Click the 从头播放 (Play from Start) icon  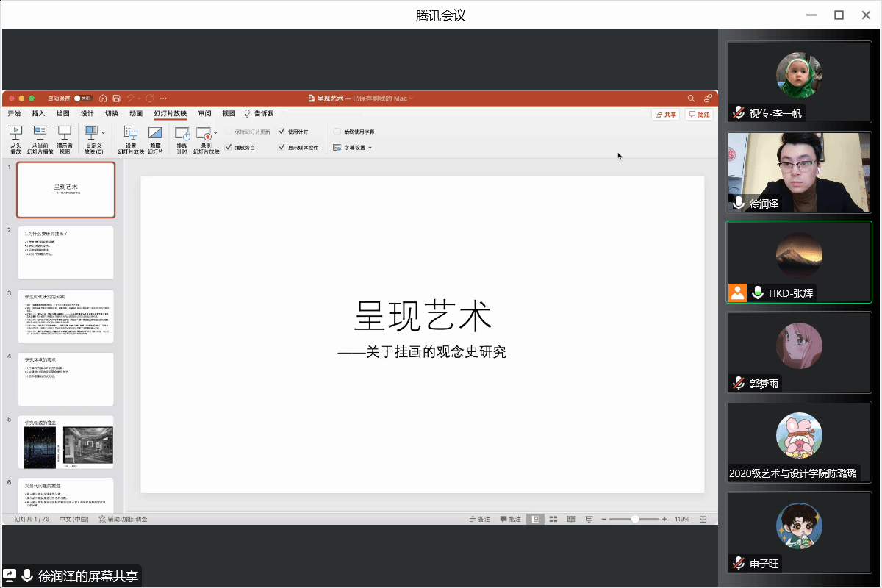[x=15, y=133]
